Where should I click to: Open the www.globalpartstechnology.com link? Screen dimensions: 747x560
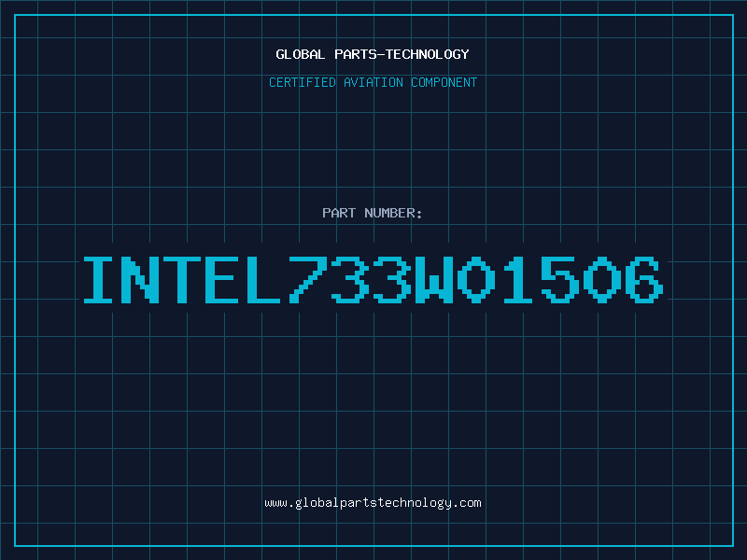point(373,503)
